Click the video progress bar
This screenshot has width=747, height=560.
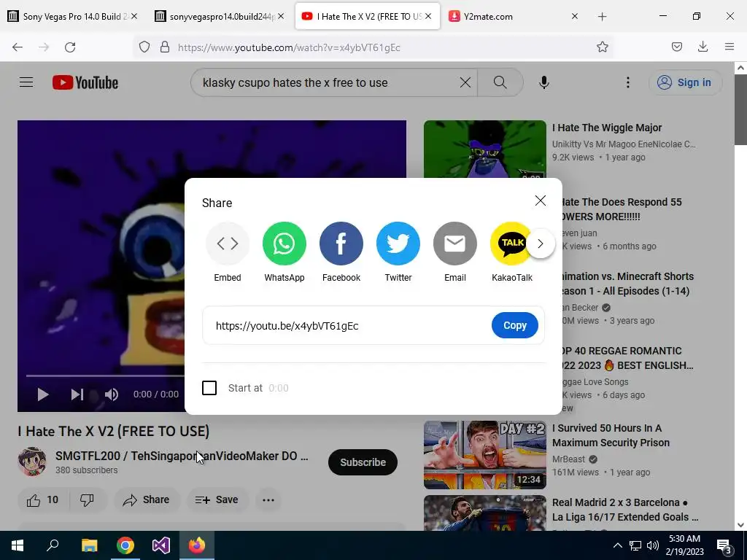pyautogui.click(x=105, y=376)
